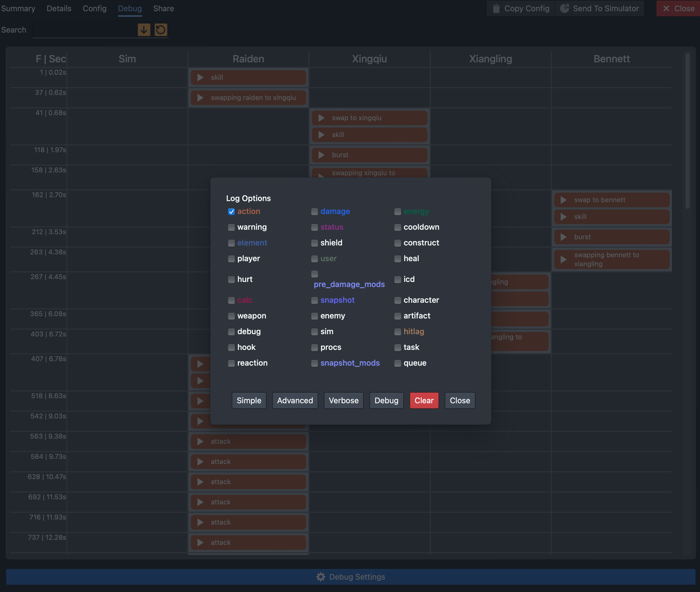Enable the damage log checkbox

pyautogui.click(x=314, y=212)
